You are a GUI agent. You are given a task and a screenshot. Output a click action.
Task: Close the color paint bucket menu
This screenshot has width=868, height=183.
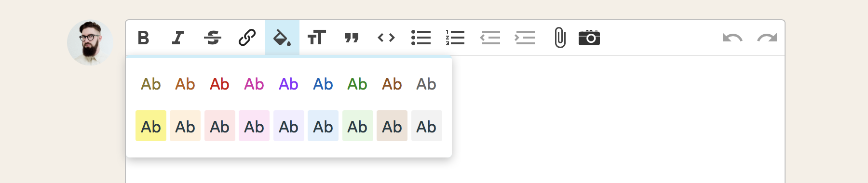tap(282, 38)
